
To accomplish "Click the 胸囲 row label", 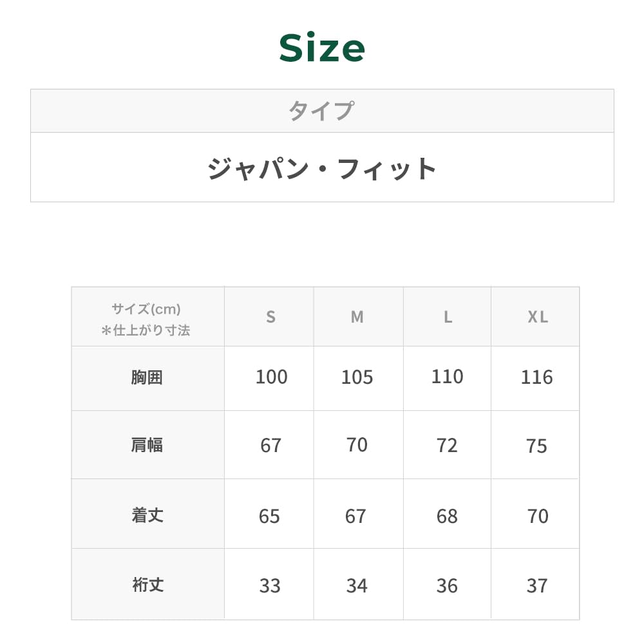I will pos(147,377).
